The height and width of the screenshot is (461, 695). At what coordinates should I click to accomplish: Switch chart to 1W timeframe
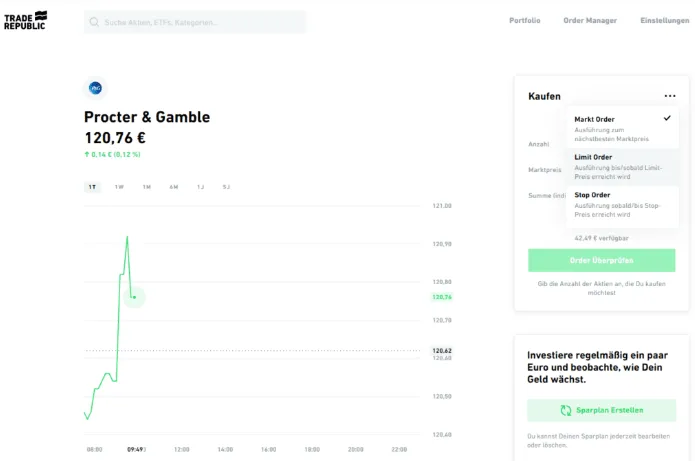point(119,187)
